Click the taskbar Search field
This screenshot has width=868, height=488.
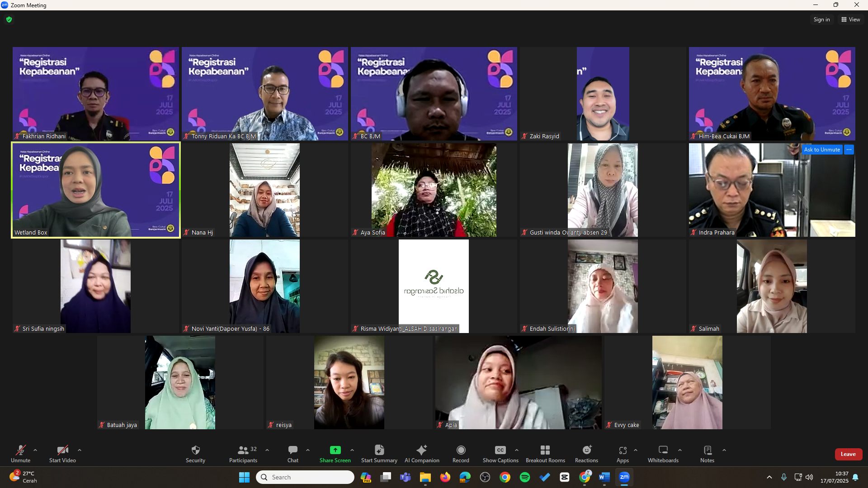point(305,477)
